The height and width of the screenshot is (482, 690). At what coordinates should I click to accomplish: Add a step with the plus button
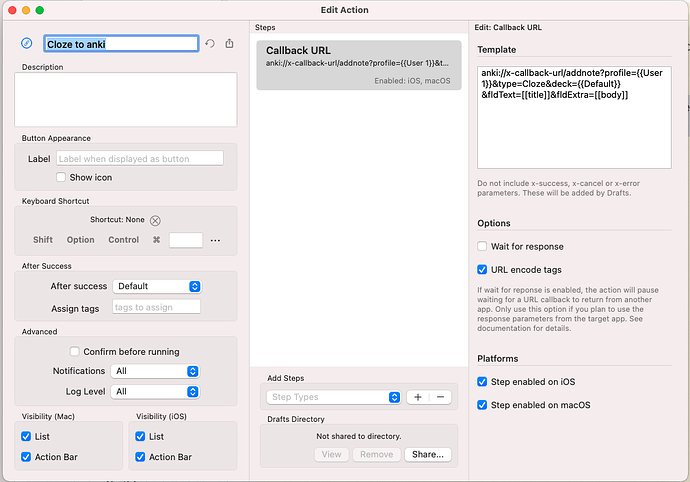pyautogui.click(x=418, y=397)
